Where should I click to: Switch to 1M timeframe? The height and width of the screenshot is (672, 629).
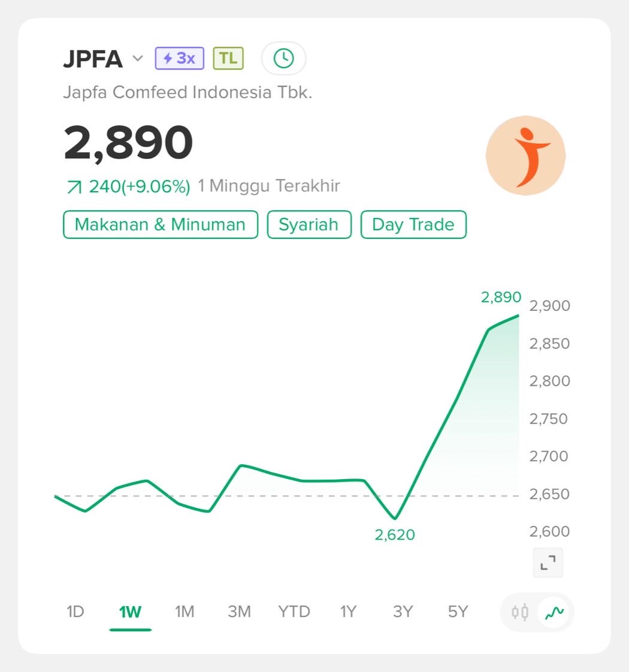(x=185, y=612)
